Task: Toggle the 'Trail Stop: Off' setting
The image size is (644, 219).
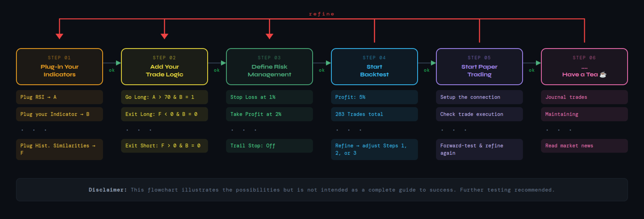Action: point(269,146)
